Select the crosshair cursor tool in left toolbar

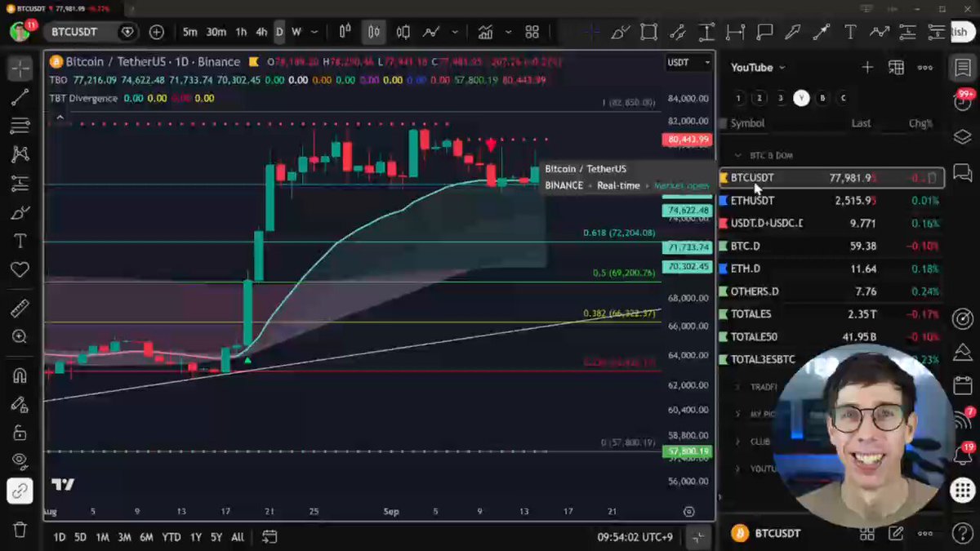coord(20,69)
